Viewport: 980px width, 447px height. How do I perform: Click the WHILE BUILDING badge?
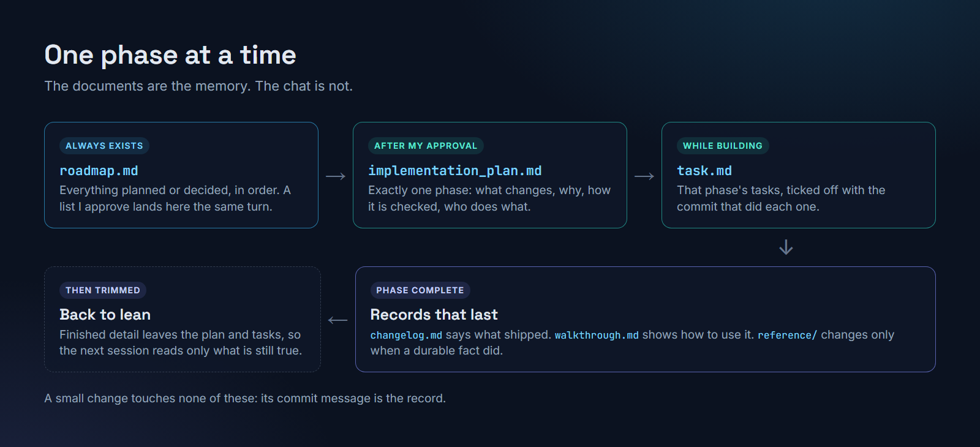pyautogui.click(x=723, y=146)
